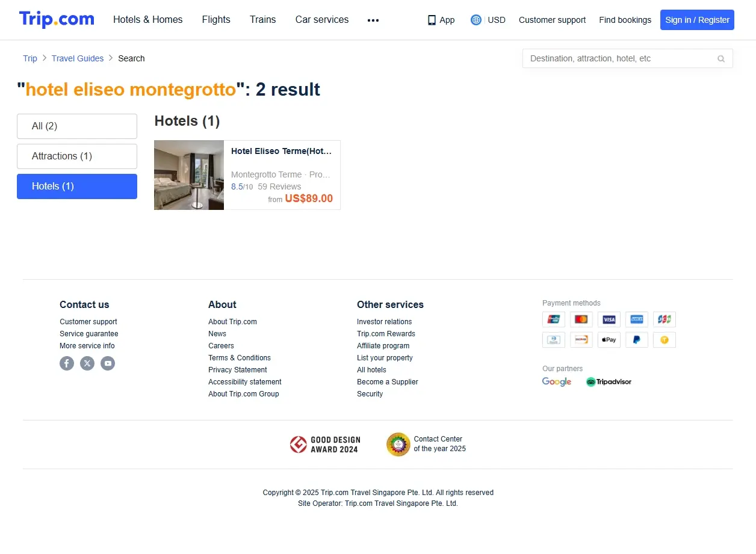
Task: Click the Discover payment icon
Action: [x=581, y=340]
